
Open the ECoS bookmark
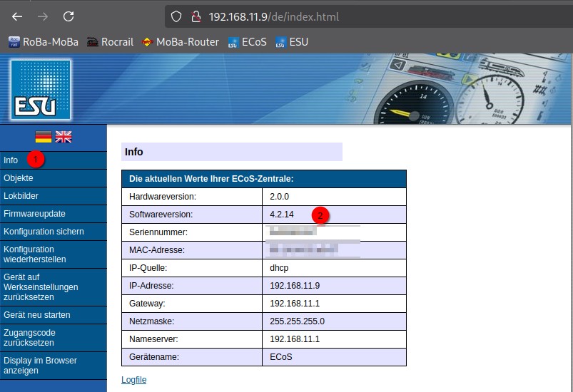(247, 42)
